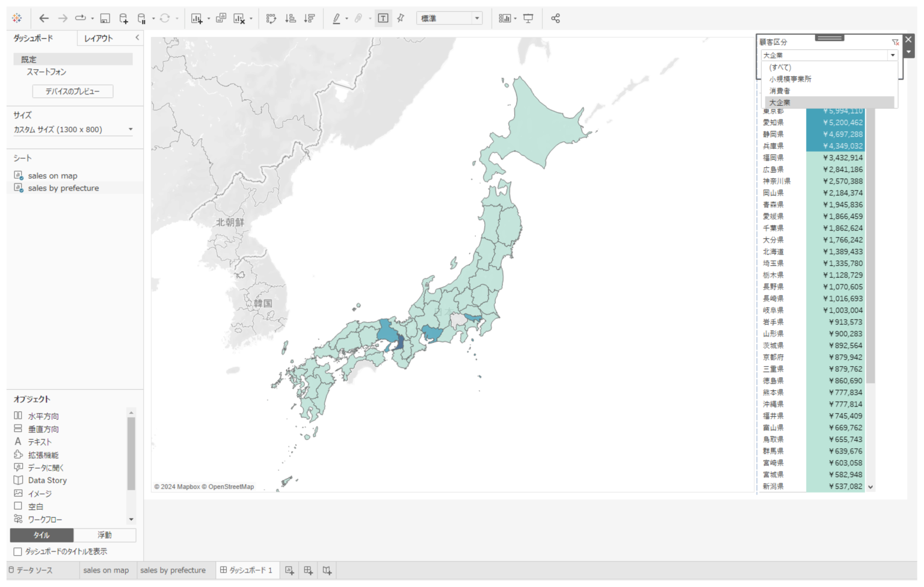
Task: Save the workbook with the toolbar icon
Action: [105, 18]
